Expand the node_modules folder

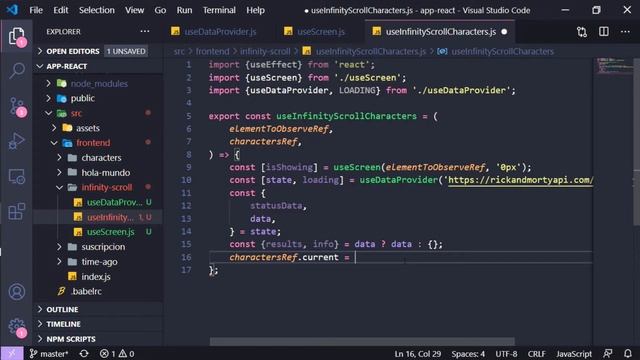click(99, 84)
